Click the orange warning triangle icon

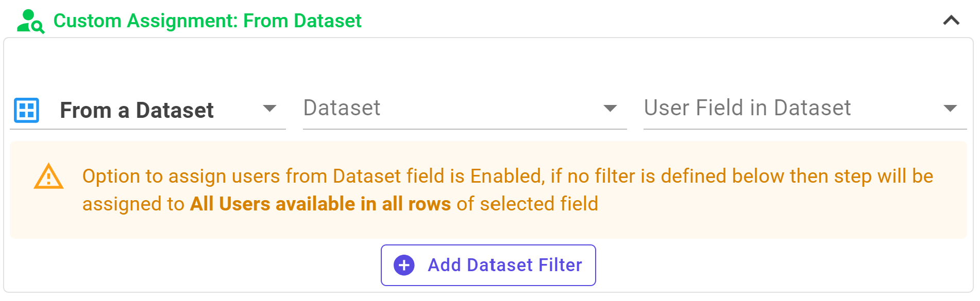(x=48, y=176)
